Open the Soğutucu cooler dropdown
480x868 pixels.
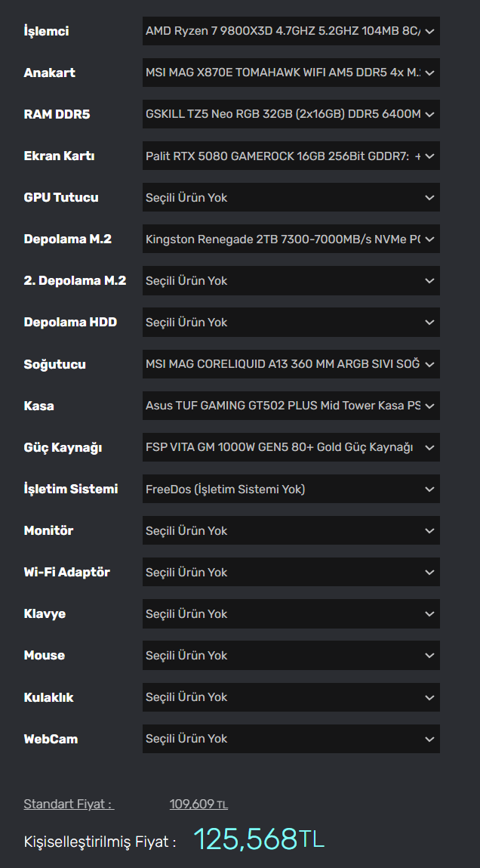click(x=291, y=364)
